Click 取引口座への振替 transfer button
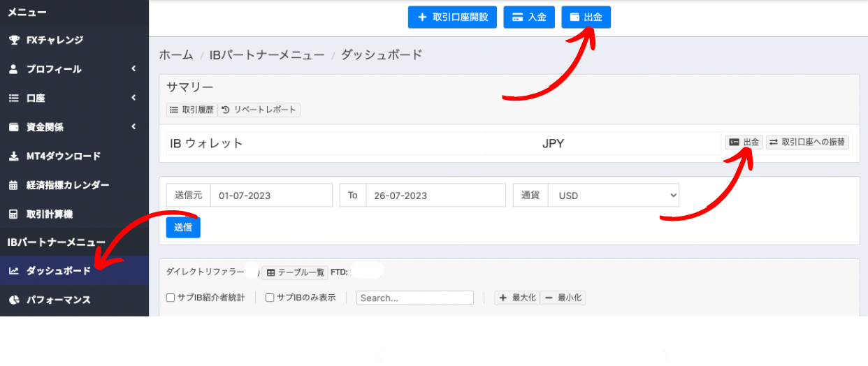Image resolution: width=868 pixels, height=366 pixels. click(x=808, y=142)
